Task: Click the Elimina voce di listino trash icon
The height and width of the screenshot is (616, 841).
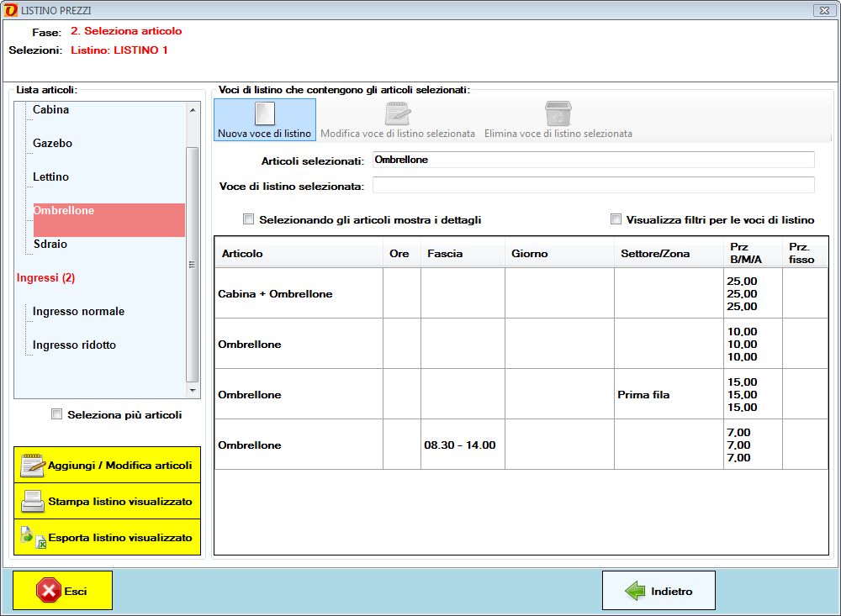Action: [x=558, y=113]
